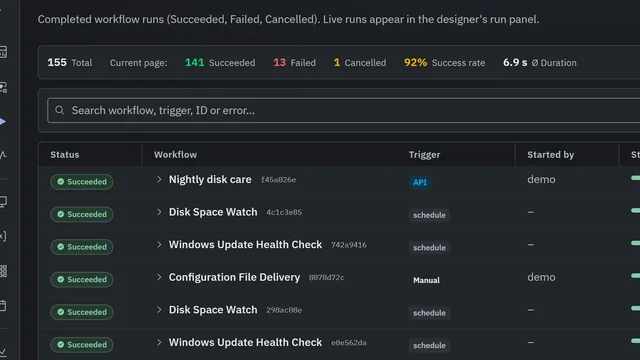Open the pulse activity icon in sidebar

[x=3, y=155]
